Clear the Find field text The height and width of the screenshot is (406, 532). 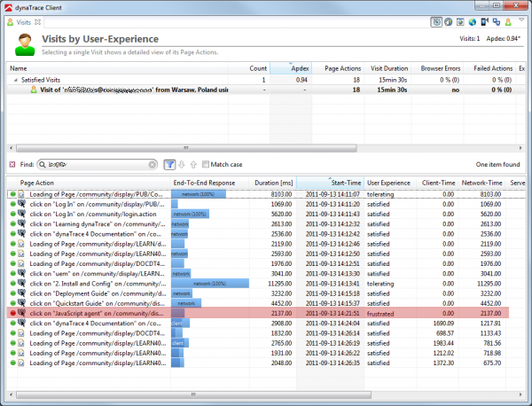point(153,165)
